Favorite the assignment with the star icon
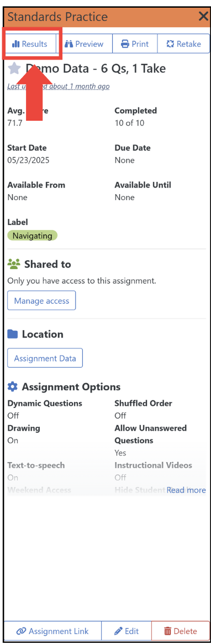211x644 pixels. (x=14, y=68)
